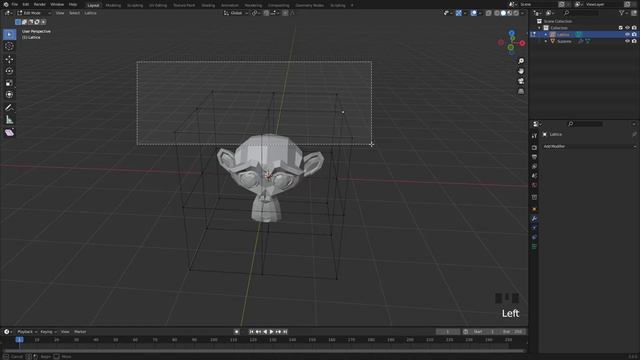The width and height of the screenshot is (640, 360).
Task: Open the Add Modifier dropdown
Action: point(589,146)
